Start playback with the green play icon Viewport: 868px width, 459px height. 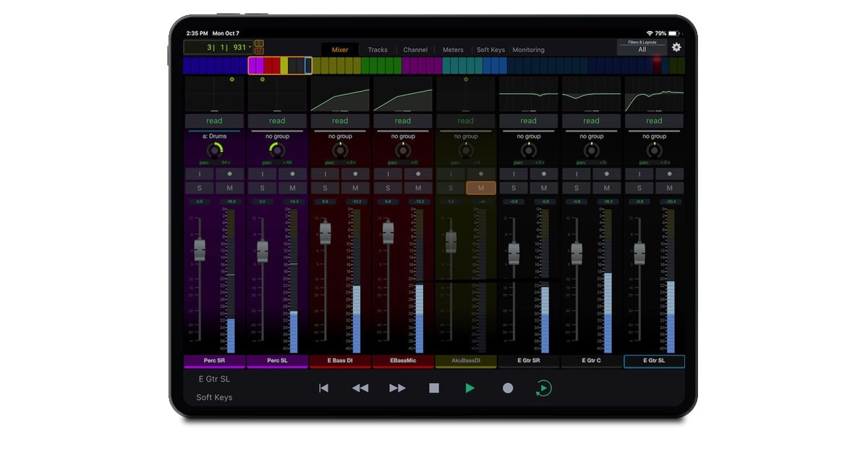tap(470, 388)
